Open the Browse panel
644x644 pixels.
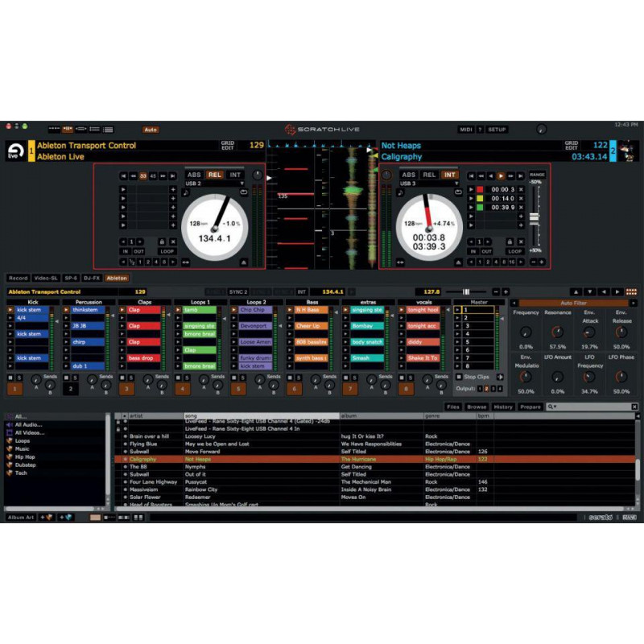(477, 407)
